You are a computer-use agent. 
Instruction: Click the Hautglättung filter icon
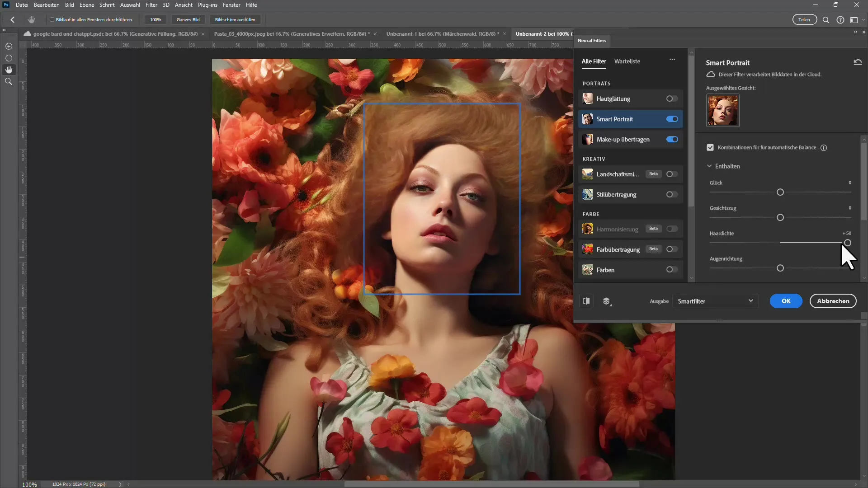pos(588,99)
